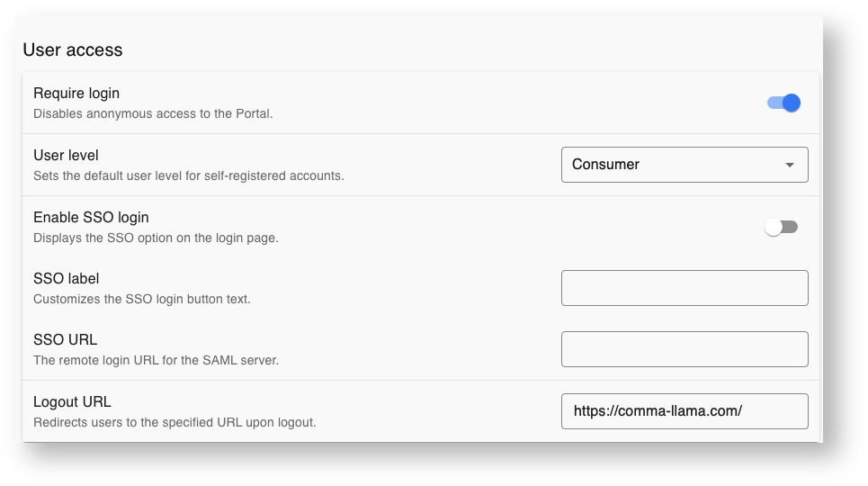This screenshot has width=868, height=486.
Task: Select the Consumer value in User level
Action: (x=605, y=165)
